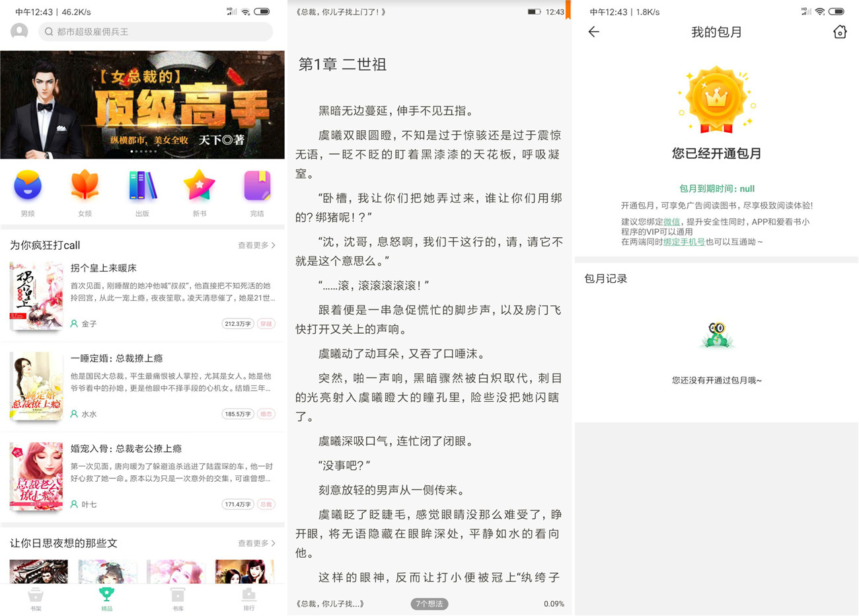Tap the banner carousel pagination dots
The height and width of the screenshot is (616, 859).
[142, 151]
